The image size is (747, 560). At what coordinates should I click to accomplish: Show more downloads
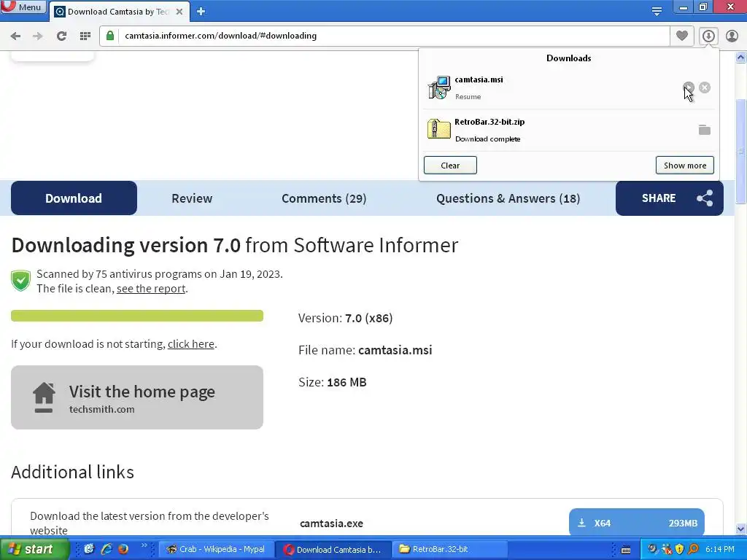(x=684, y=166)
